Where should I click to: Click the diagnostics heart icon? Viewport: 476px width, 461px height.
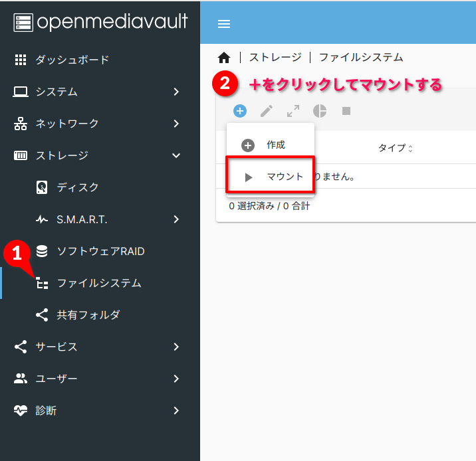(x=21, y=411)
